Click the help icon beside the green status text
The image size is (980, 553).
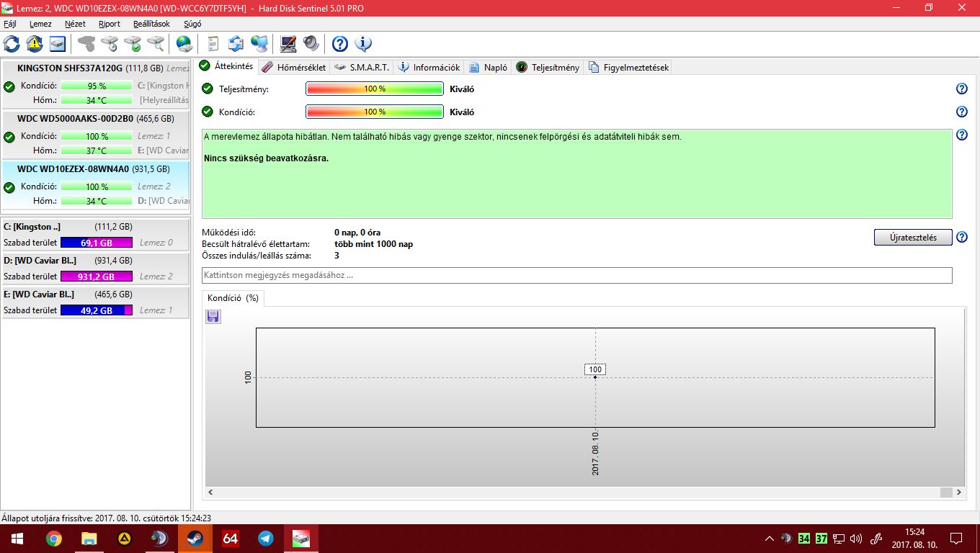pos(961,135)
